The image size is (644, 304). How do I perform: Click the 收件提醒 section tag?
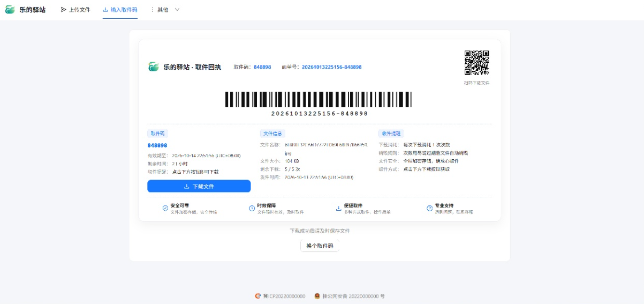(x=391, y=134)
